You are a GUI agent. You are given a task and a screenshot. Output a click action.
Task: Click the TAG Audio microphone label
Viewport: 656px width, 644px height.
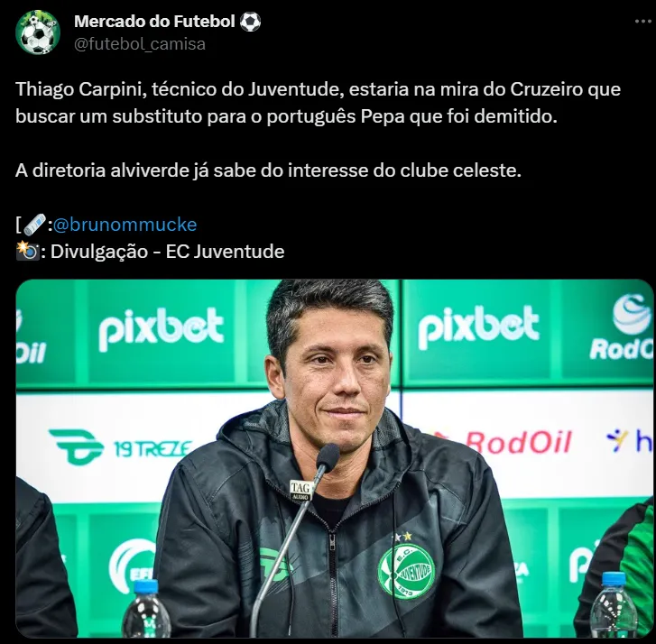tap(300, 491)
